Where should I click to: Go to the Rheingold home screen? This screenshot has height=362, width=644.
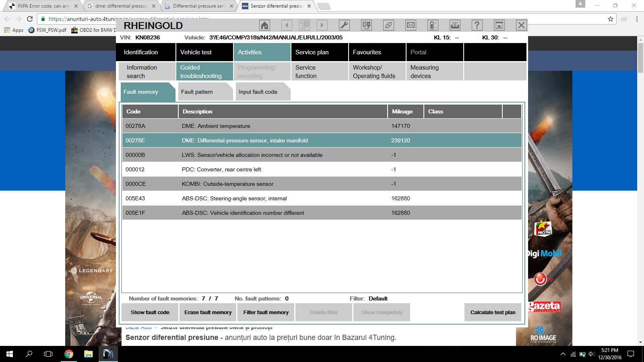(x=264, y=25)
